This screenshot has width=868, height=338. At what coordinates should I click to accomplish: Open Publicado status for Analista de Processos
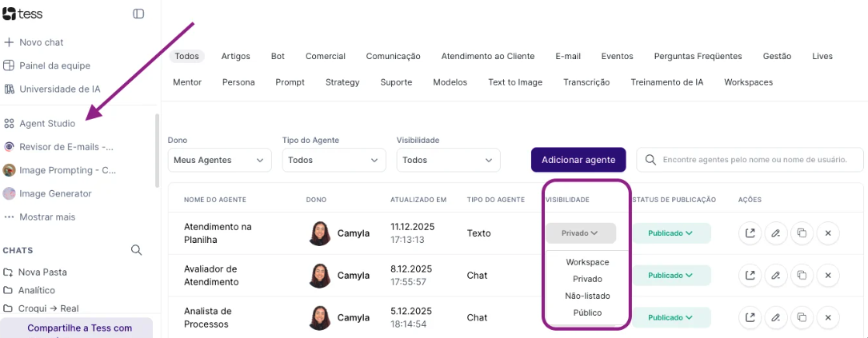670,317
